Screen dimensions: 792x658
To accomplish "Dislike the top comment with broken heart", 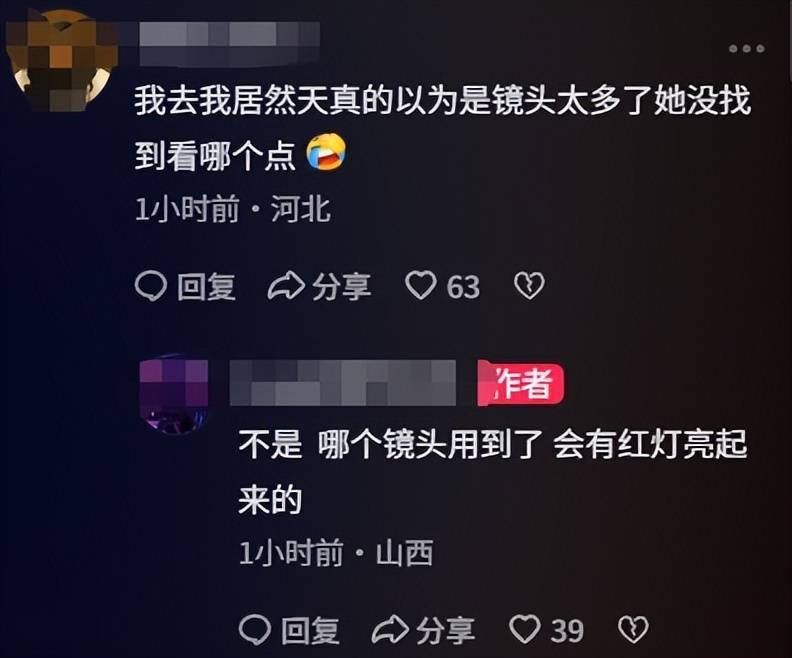I will click(529, 286).
